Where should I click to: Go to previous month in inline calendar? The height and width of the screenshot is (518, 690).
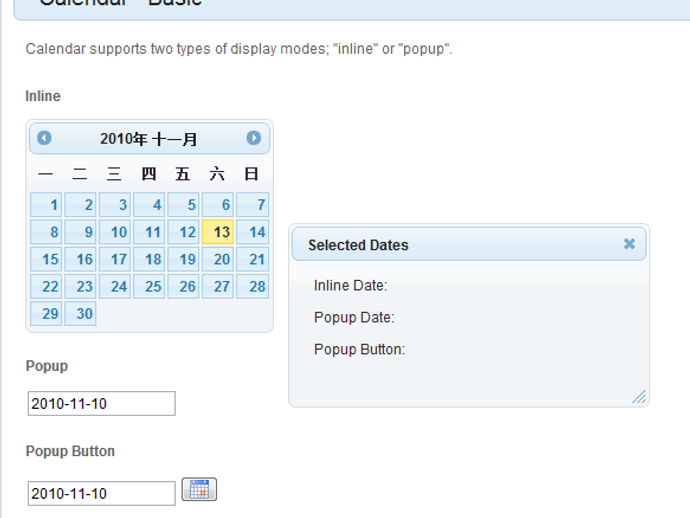point(44,138)
